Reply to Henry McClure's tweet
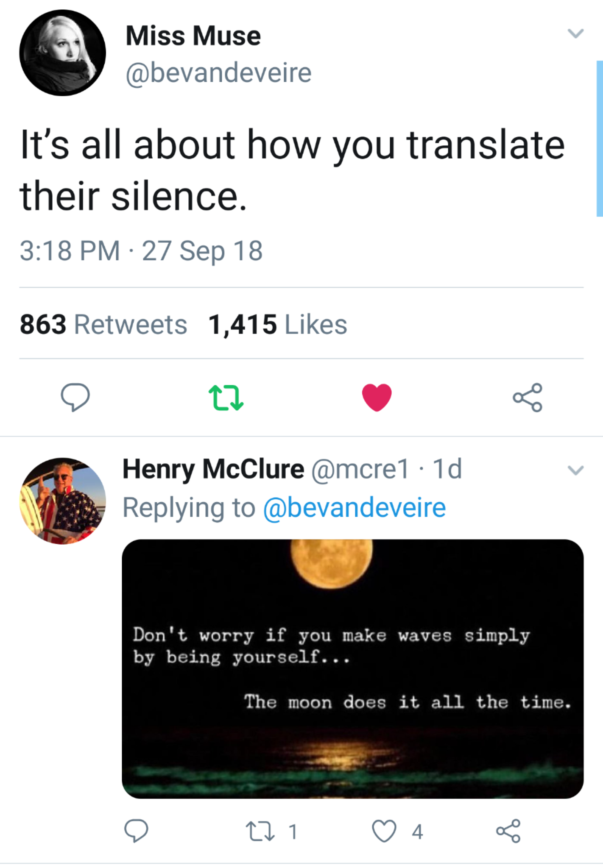Screen dimensions: 603x868 point(136,831)
